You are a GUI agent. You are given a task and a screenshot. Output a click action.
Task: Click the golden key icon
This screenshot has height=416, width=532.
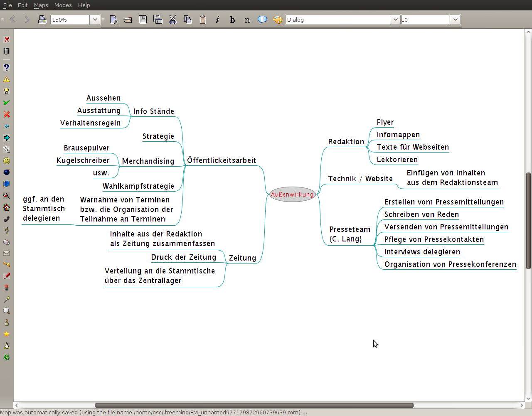(x=6, y=264)
